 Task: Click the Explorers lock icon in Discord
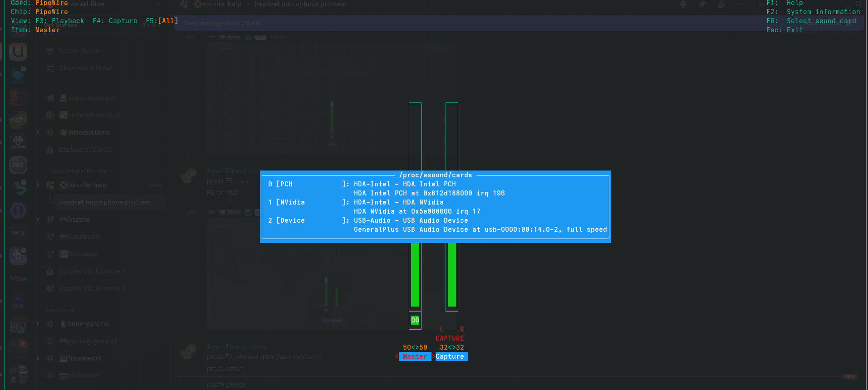[50, 150]
